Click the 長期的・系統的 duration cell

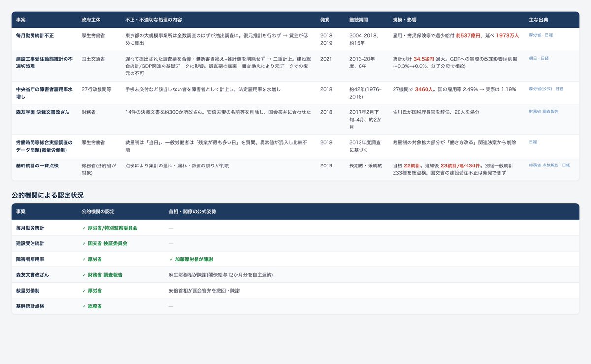pos(365,165)
